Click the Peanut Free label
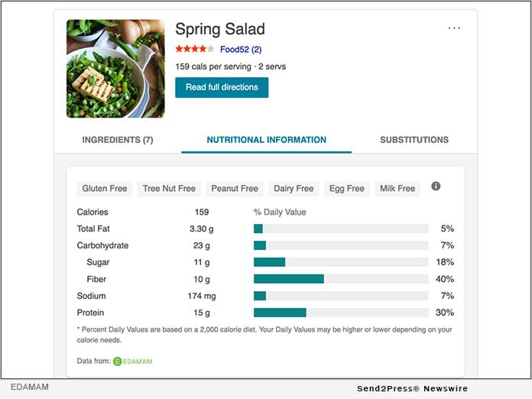 [235, 189]
